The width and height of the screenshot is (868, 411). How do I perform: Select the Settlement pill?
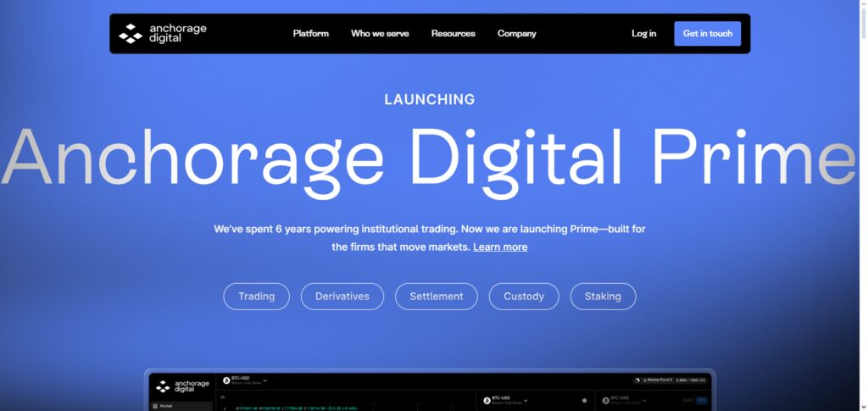[437, 297]
